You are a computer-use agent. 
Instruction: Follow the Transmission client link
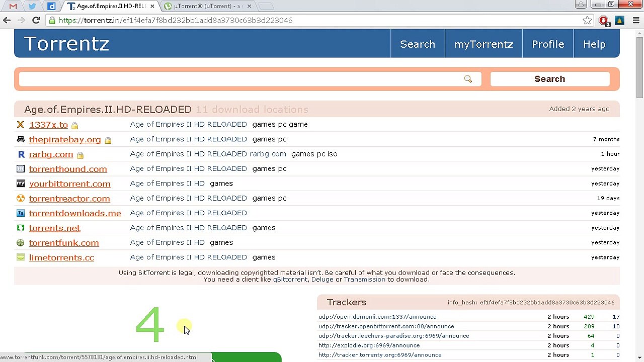pos(364,280)
